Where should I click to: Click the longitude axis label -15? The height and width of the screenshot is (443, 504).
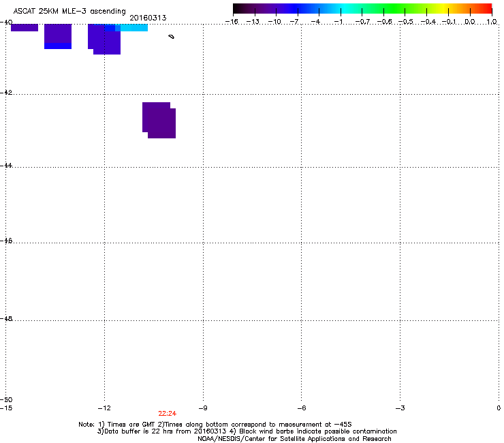(6, 408)
